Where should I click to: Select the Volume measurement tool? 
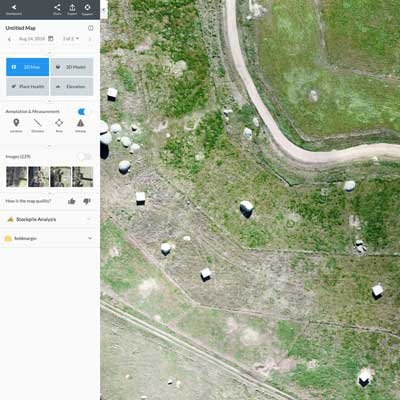[80, 125]
